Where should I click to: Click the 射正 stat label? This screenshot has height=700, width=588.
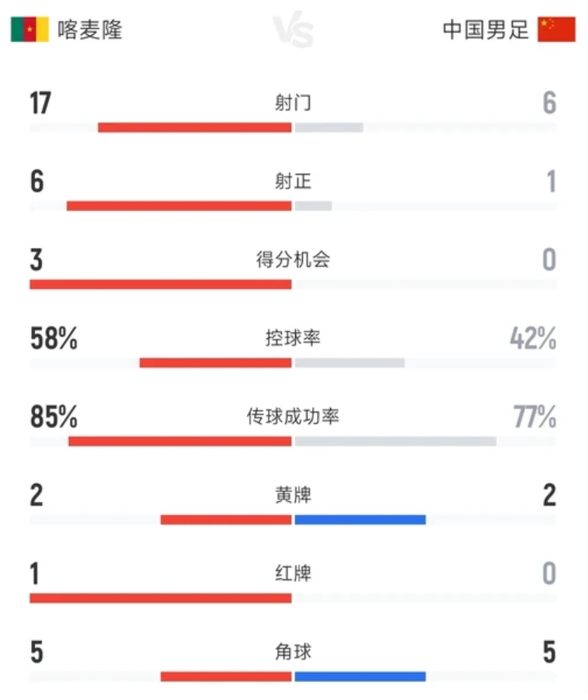[293, 181]
